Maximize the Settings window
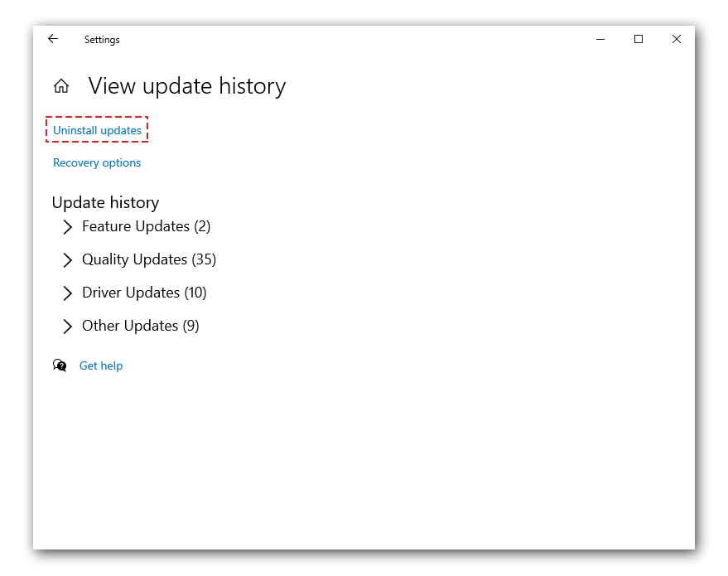 point(638,39)
